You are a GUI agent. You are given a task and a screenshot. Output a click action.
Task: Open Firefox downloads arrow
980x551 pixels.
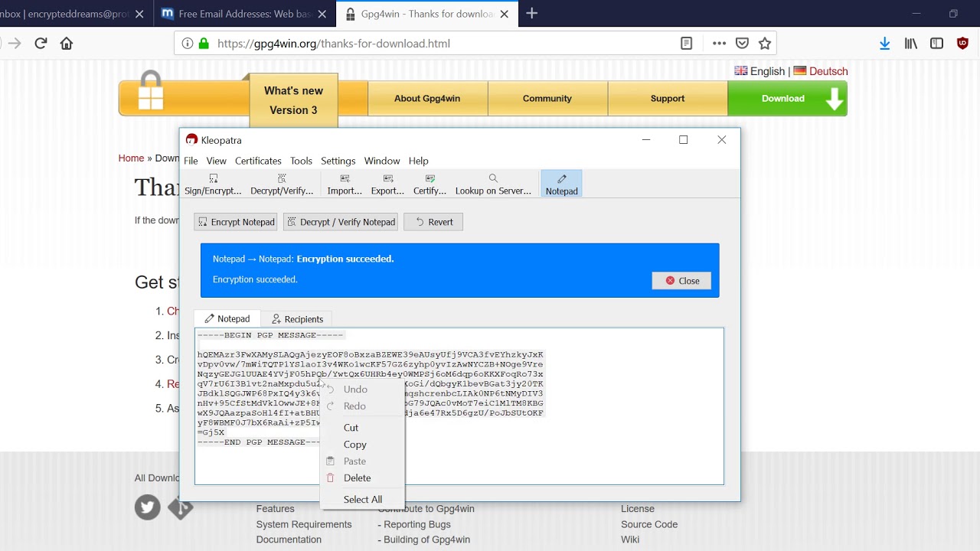[885, 44]
